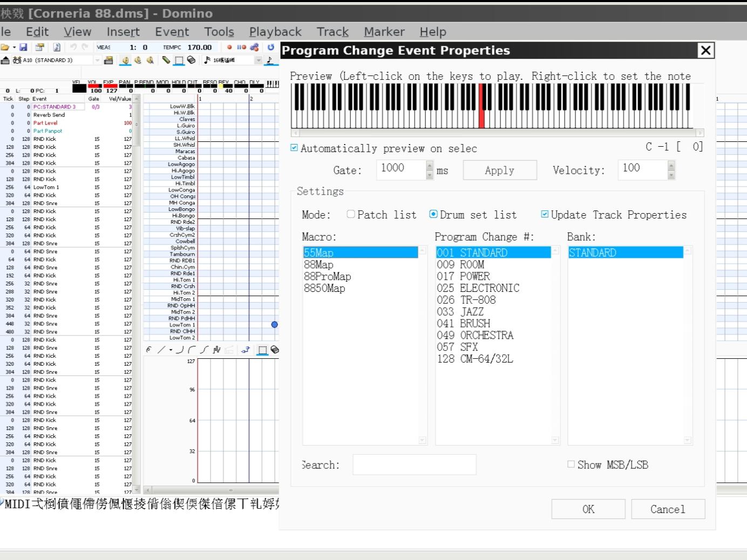This screenshot has width=747, height=560.
Task: Click OK in Program Change dialog
Action: [588, 509]
